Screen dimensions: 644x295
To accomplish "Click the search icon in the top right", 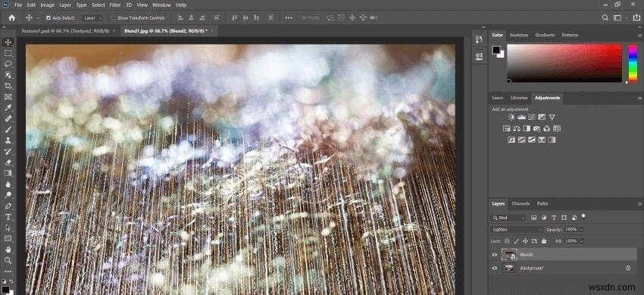I will coord(605,17).
